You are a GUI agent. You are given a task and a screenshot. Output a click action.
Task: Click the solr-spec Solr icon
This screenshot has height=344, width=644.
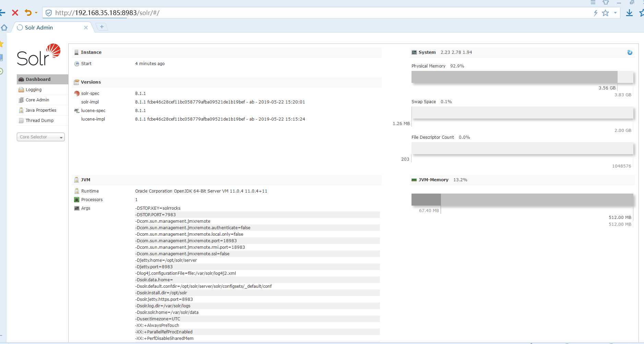(77, 94)
